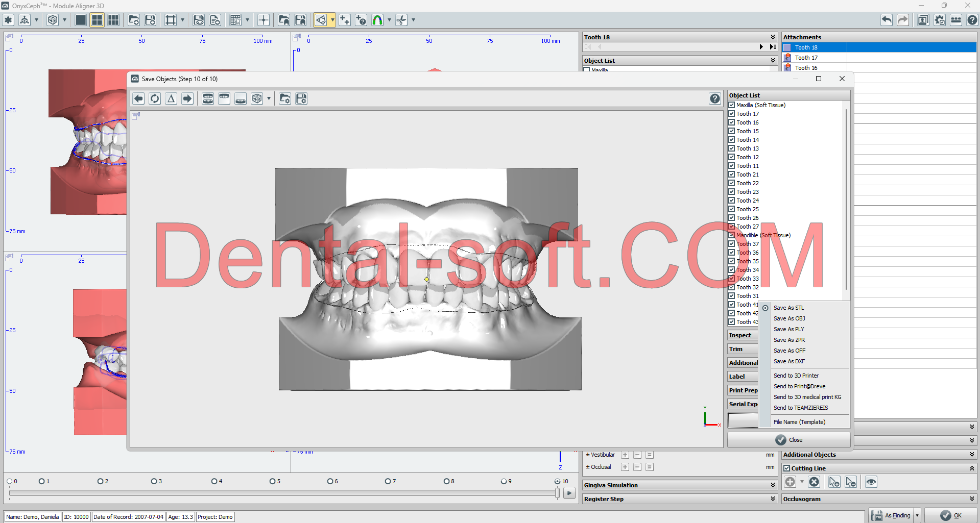The width and height of the screenshot is (980, 523).
Task: Uncheck Maxilla (Soft Tissue) checkbox
Action: click(732, 105)
